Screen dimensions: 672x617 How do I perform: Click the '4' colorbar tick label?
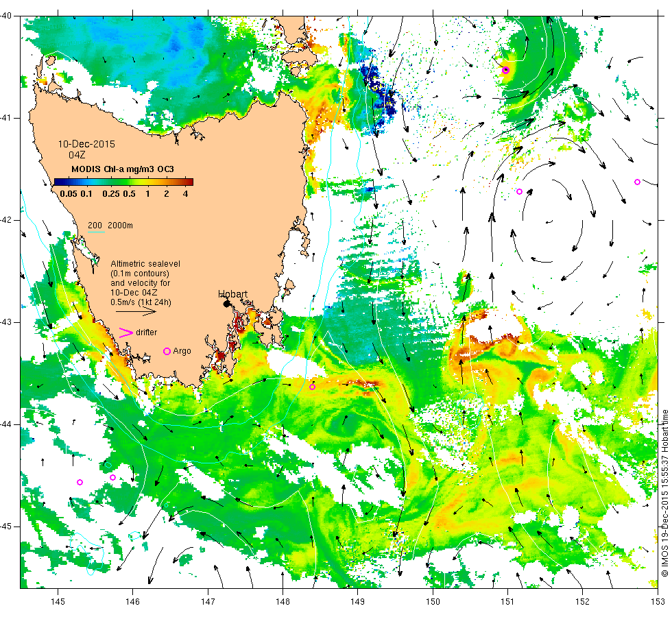(x=186, y=193)
